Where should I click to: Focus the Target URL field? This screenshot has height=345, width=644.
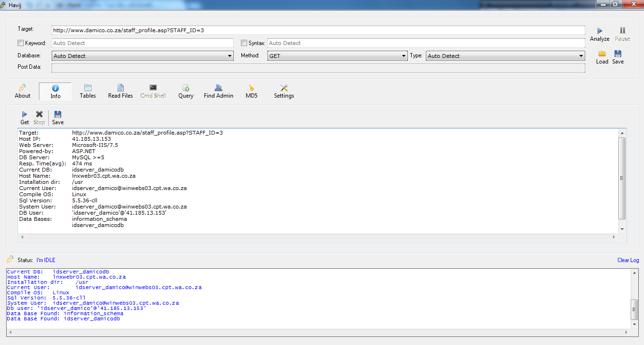pyautogui.click(x=318, y=30)
